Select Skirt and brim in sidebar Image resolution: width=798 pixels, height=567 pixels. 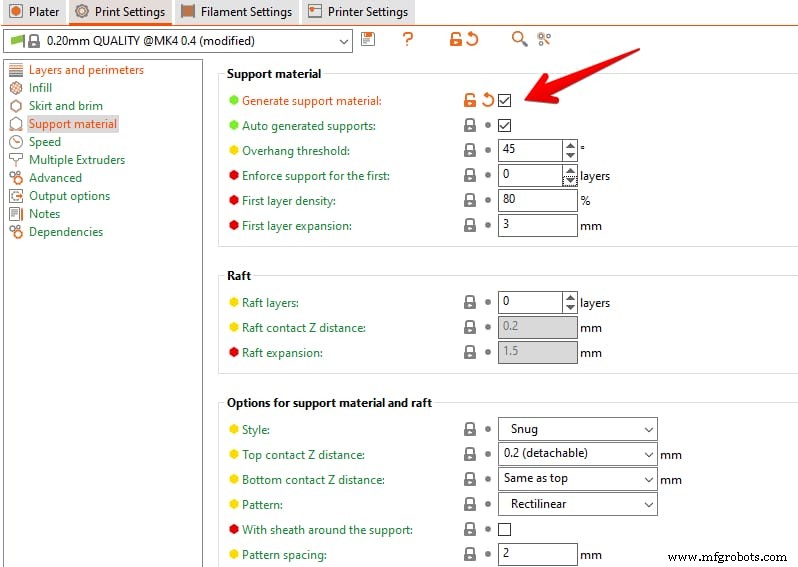[x=66, y=106]
